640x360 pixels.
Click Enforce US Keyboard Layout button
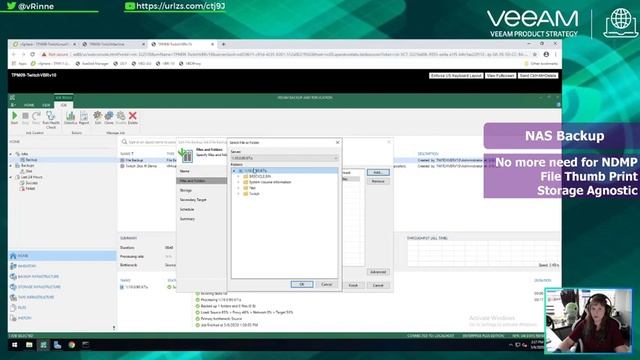(x=456, y=76)
